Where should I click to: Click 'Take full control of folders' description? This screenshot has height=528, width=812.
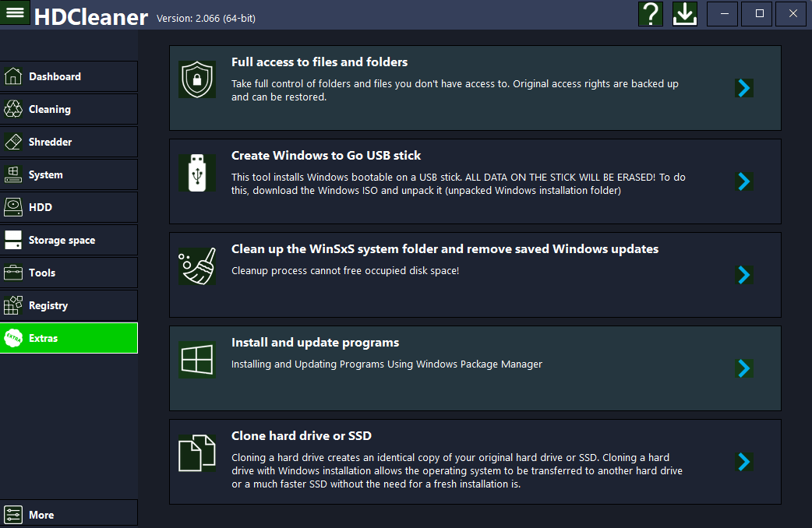click(x=454, y=90)
